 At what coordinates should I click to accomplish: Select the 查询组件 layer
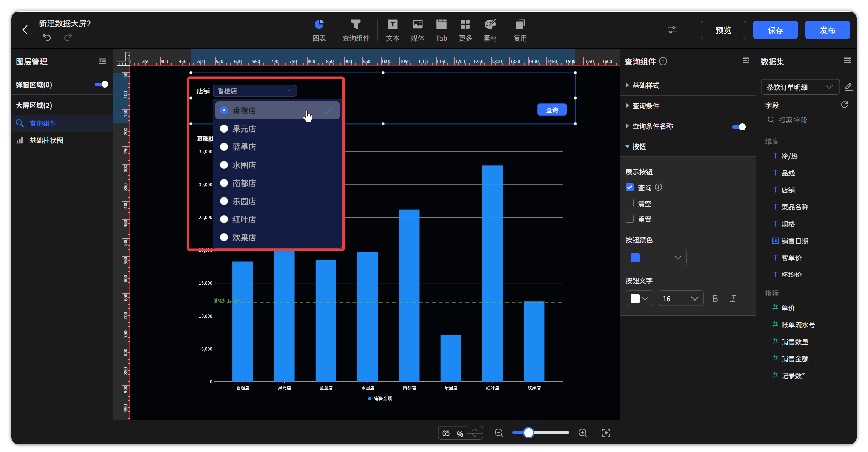62,123
